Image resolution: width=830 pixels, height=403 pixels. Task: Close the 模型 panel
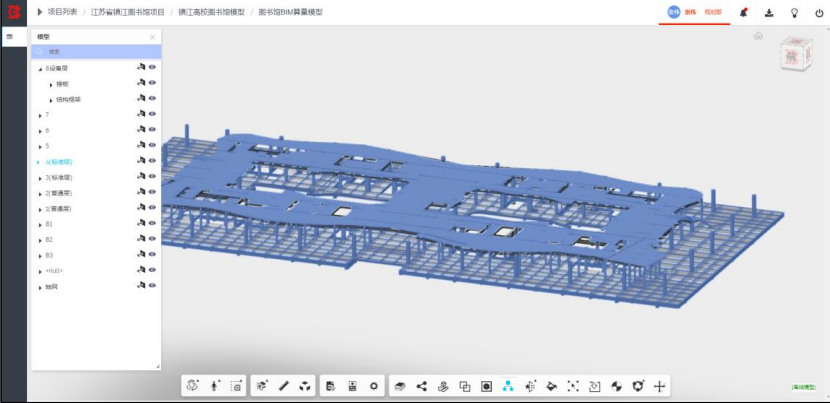[x=152, y=37]
